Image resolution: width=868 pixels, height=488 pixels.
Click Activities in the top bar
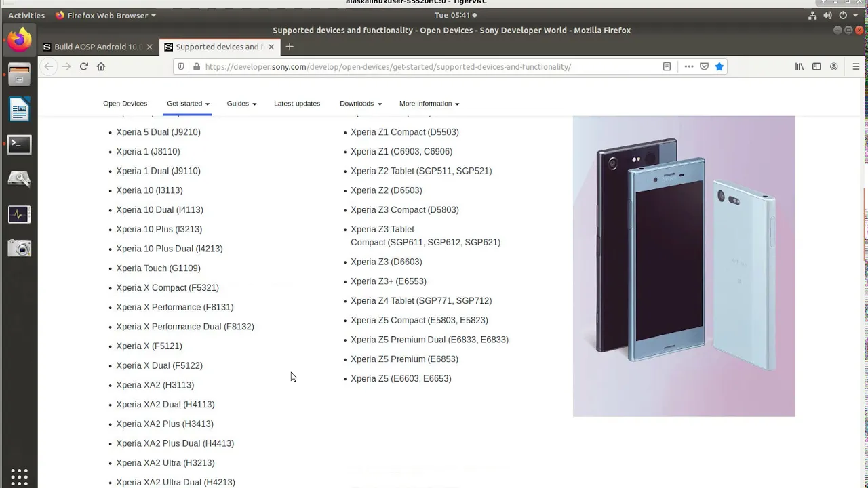click(x=26, y=15)
